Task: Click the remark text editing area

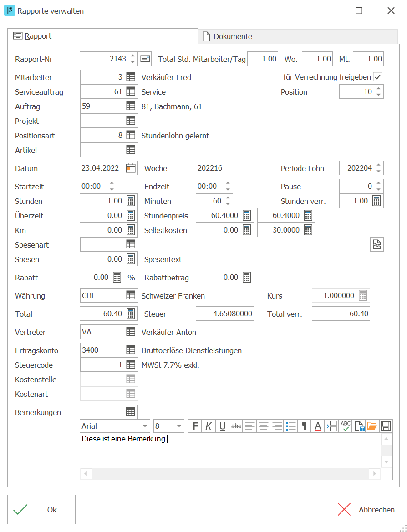Action: click(x=230, y=451)
